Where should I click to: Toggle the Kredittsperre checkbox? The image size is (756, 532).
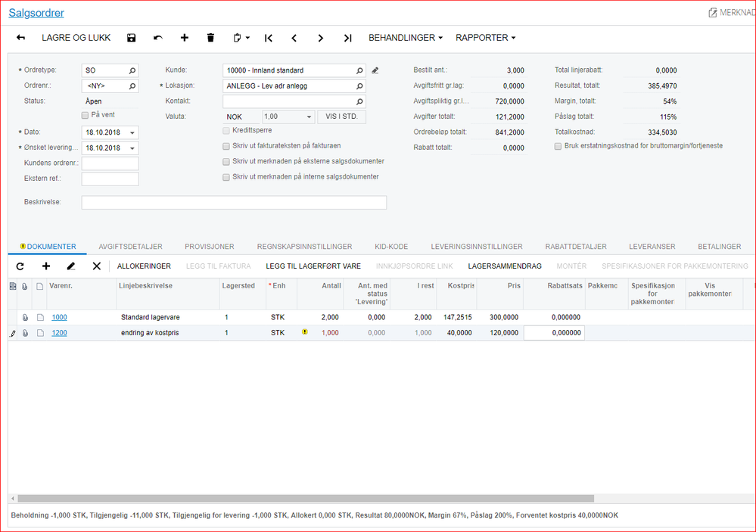point(226,131)
